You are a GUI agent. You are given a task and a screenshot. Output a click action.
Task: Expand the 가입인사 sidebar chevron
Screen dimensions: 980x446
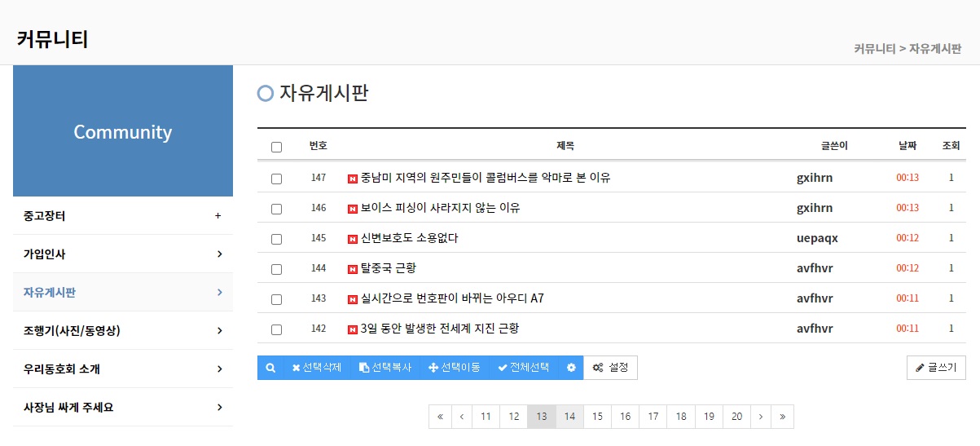[x=219, y=254]
